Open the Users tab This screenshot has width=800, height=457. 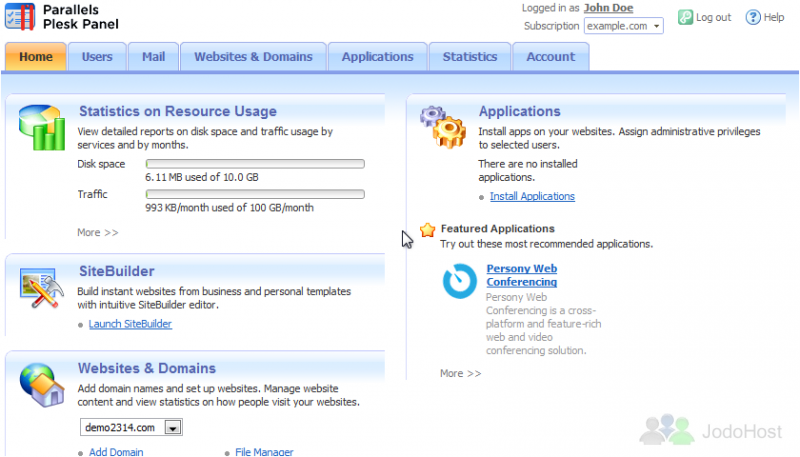pos(97,57)
